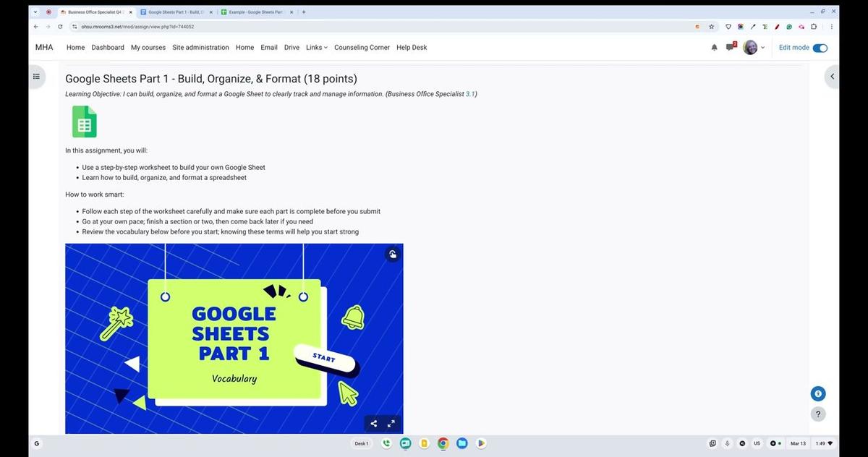Expand the vocabulary presentation to fullscreen
The height and width of the screenshot is (457, 868).
tap(391, 423)
